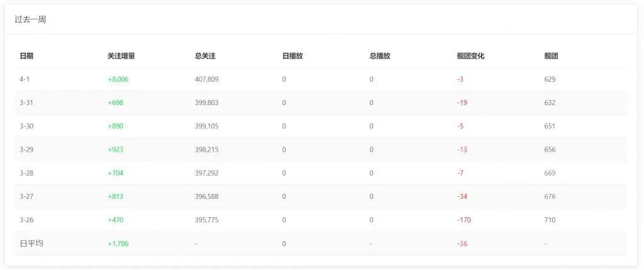
Task: Select the 3-27 date cell
Action: (x=26, y=196)
